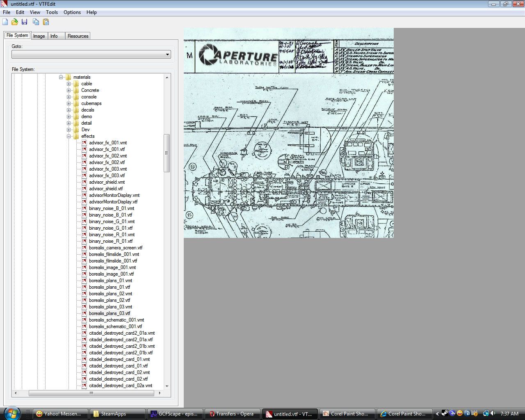The height and width of the screenshot is (420, 525).
Task: Select borealis_camera_screen.vtf in file tree
Action: (116, 248)
